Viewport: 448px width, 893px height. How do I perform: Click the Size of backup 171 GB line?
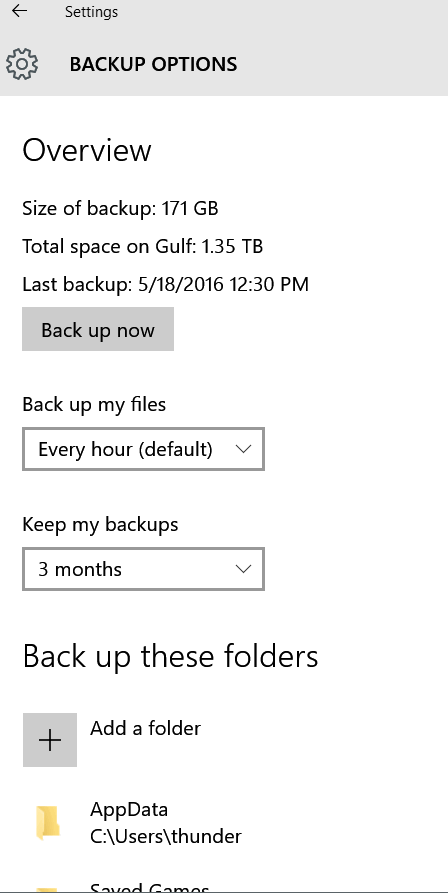point(120,208)
